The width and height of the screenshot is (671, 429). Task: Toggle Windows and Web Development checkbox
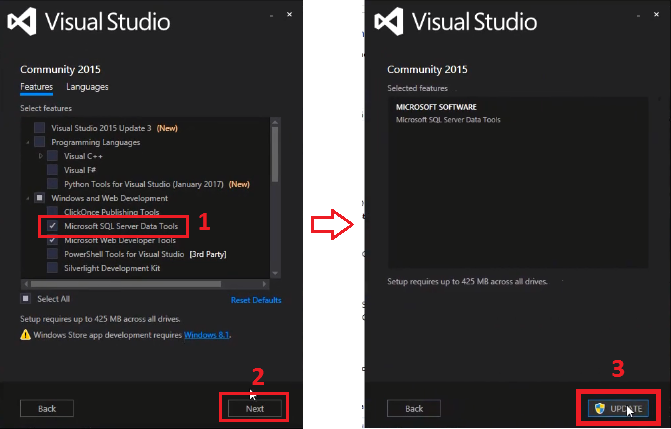(x=39, y=198)
